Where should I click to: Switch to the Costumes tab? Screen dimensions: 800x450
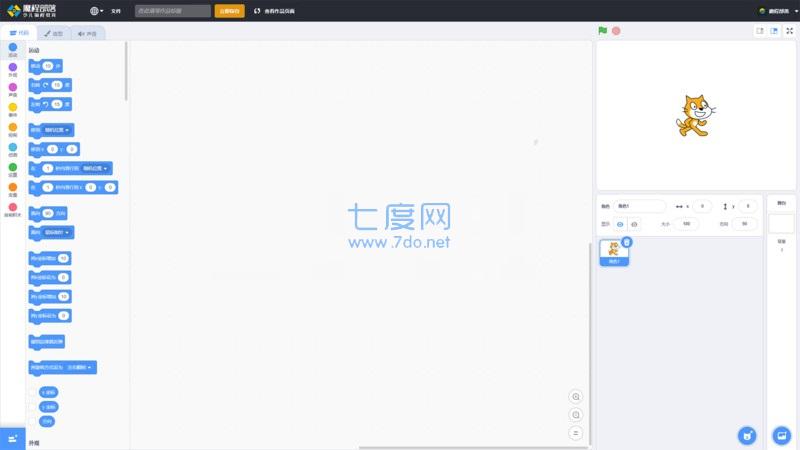coord(53,34)
